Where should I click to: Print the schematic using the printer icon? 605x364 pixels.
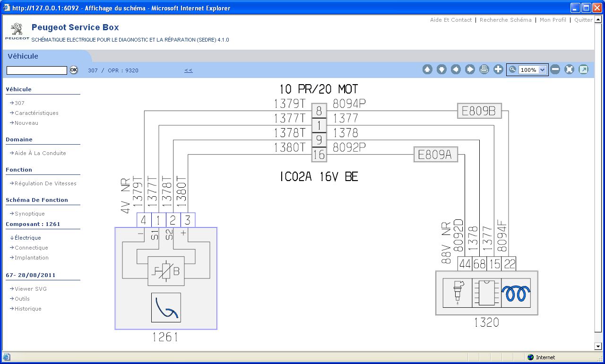[484, 69]
